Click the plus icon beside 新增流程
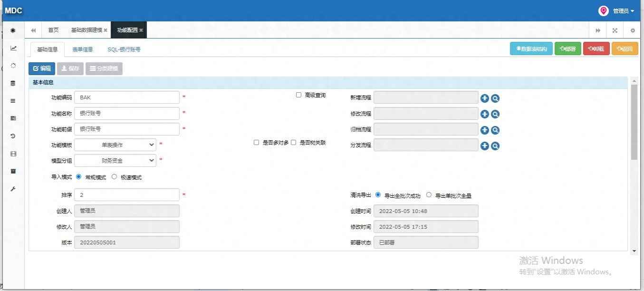 coord(485,98)
